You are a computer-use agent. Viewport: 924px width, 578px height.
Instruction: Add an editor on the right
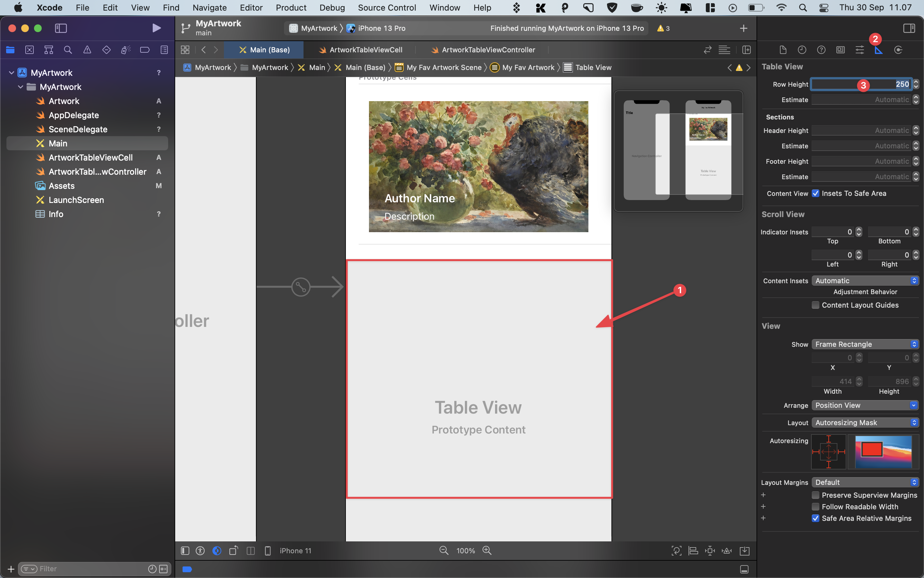747,50
